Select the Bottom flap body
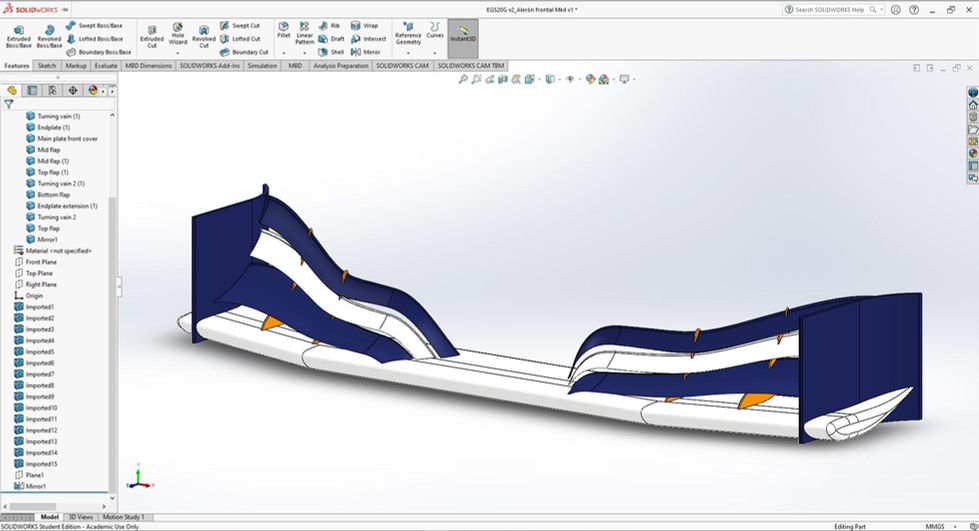The width and height of the screenshot is (979, 531). coord(53,195)
